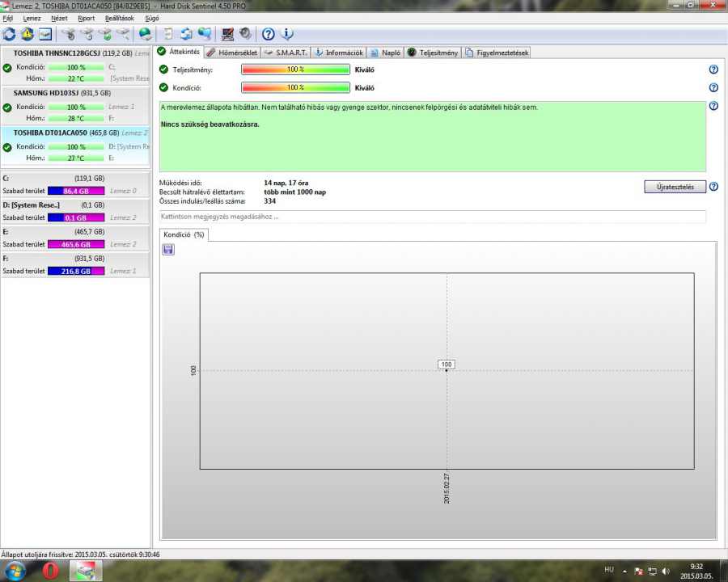Click the first greyed-out disk test toolbar icon
Screen dimensions: 728x582
coord(69,34)
